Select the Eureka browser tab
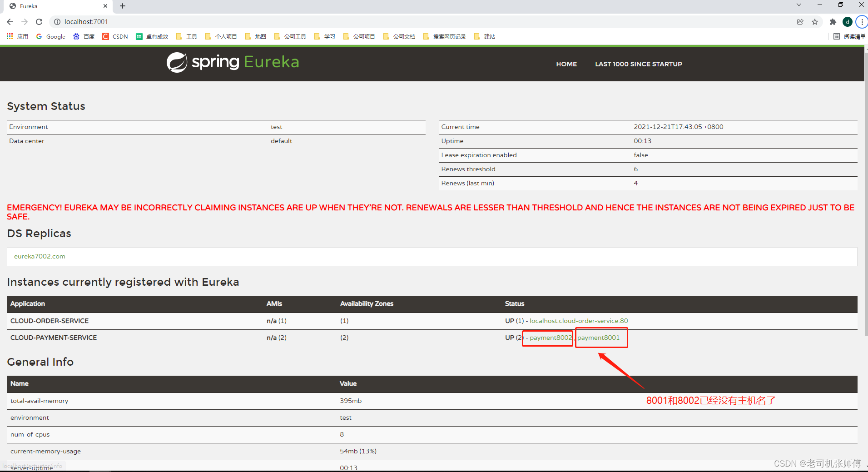The width and height of the screenshot is (868, 472). (58, 6)
